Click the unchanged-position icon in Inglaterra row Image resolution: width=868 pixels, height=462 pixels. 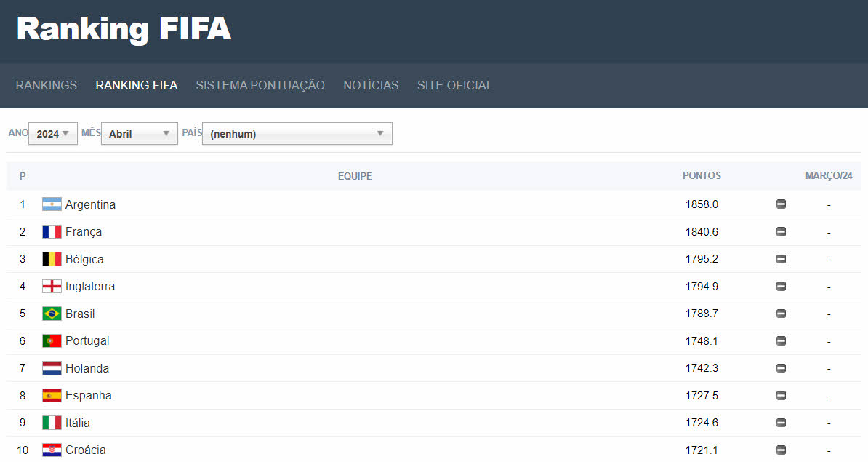coord(781,287)
